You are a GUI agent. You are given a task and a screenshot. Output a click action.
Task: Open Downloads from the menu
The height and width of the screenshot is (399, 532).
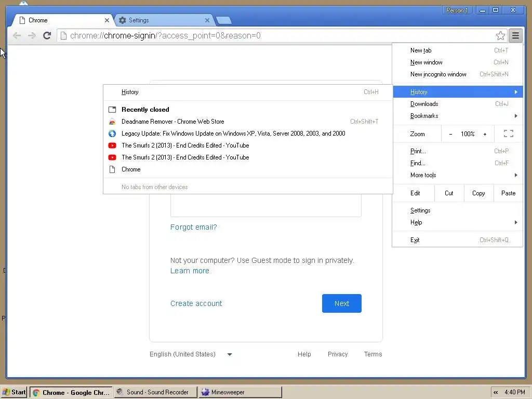(457, 104)
